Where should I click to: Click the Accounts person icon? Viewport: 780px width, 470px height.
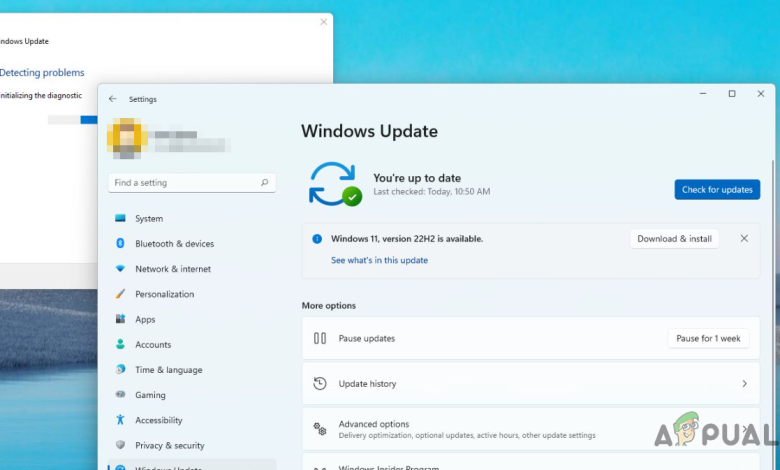click(120, 344)
